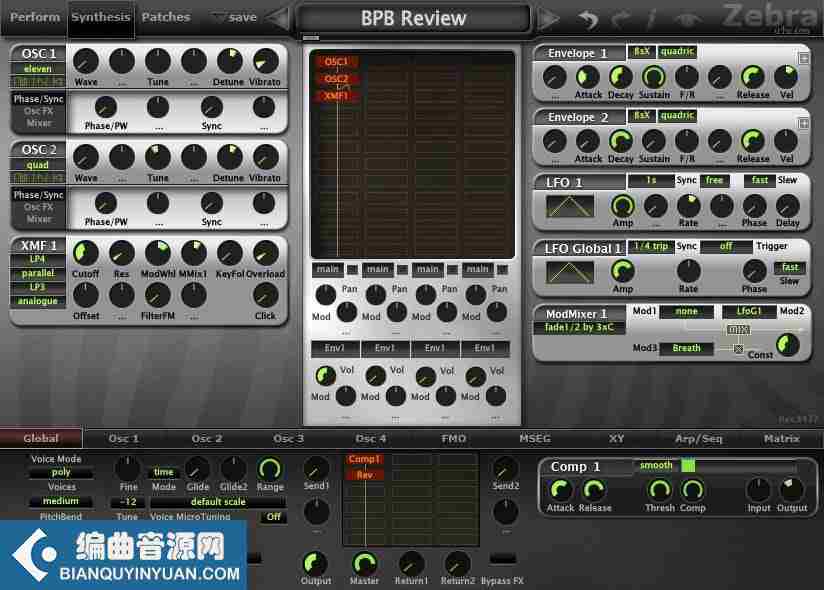
Task: Open the MSEG lower tab
Action: coord(535,438)
